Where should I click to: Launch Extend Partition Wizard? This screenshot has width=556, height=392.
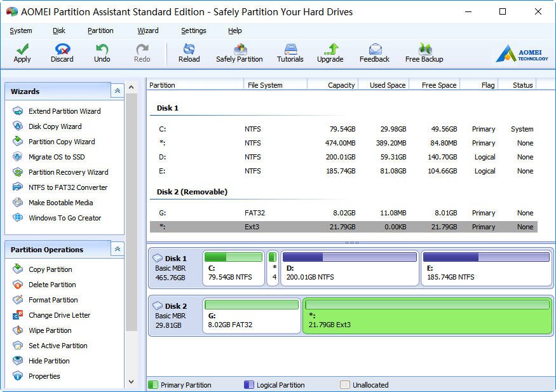coord(57,111)
